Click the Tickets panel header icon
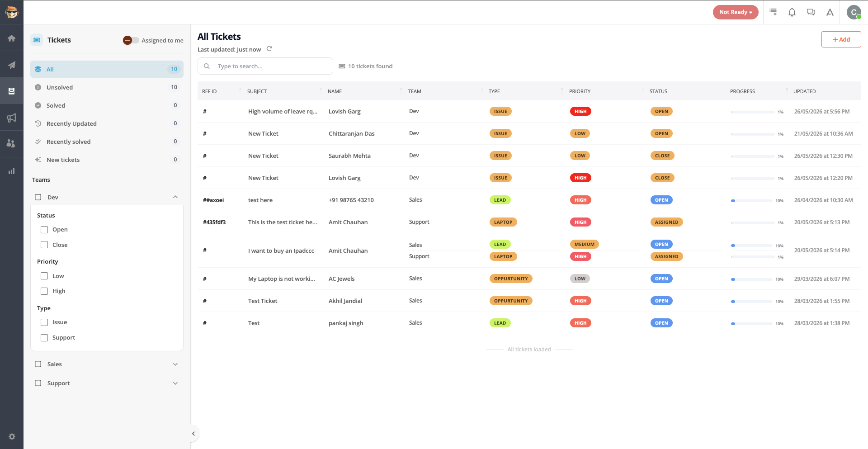 point(37,40)
